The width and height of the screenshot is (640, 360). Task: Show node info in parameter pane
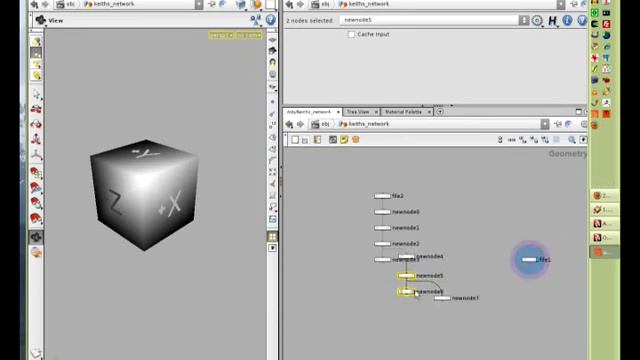[x=567, y=20]
